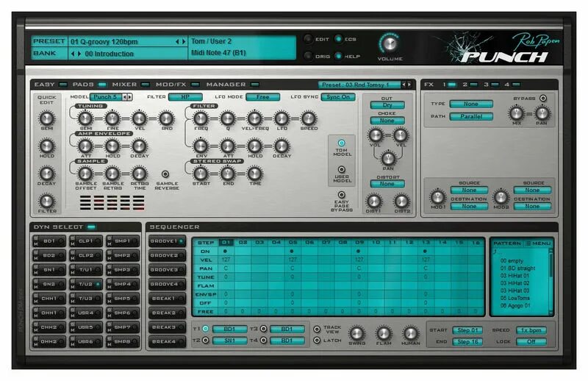Open the Distort None dropdown
This screenshot has width=588, height=381.
pyautogui.click(x=387, y=184)
